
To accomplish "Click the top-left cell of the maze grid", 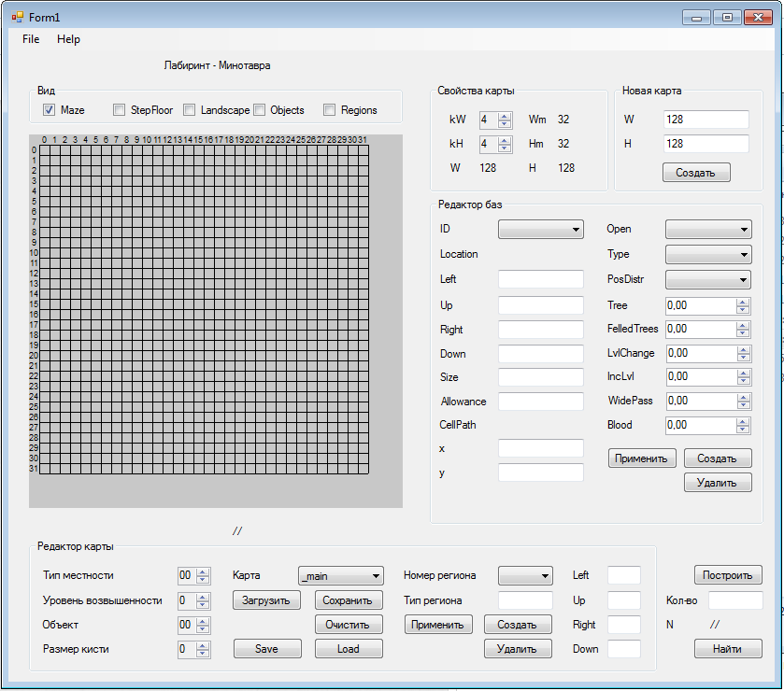I will coord(44,150).
